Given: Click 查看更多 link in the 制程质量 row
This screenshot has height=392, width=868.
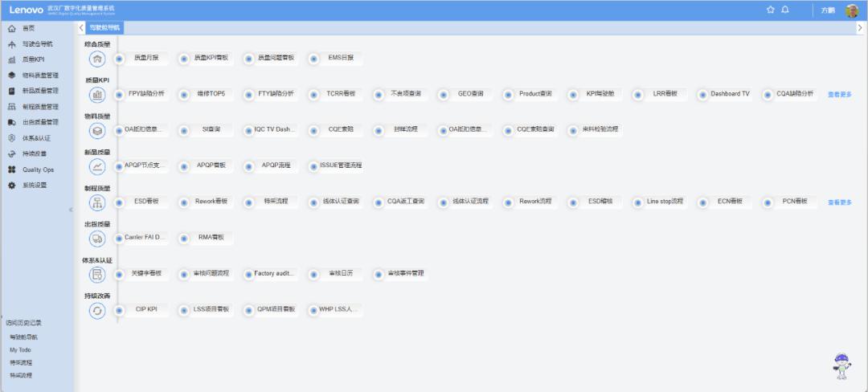Looking at the screenshot, I should tap(840, 203).
